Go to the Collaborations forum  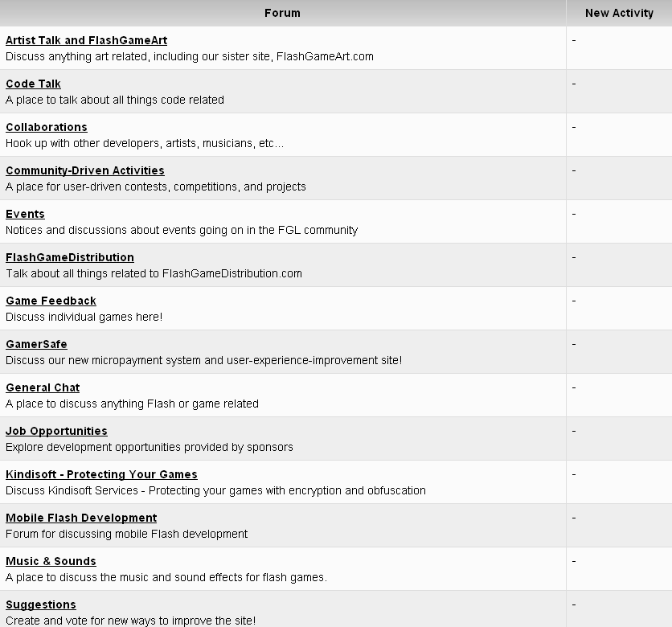pyautogui.click(x=47, y=127)
